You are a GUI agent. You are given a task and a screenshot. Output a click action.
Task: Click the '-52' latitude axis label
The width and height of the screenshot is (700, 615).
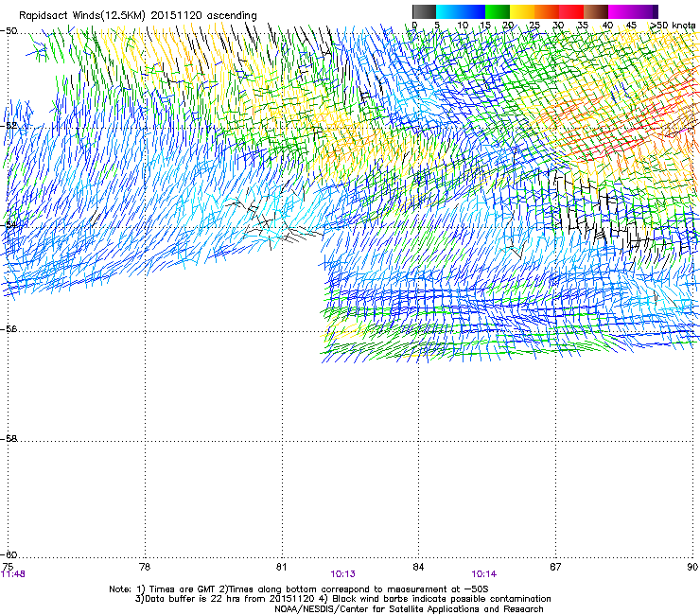(9, 126)
